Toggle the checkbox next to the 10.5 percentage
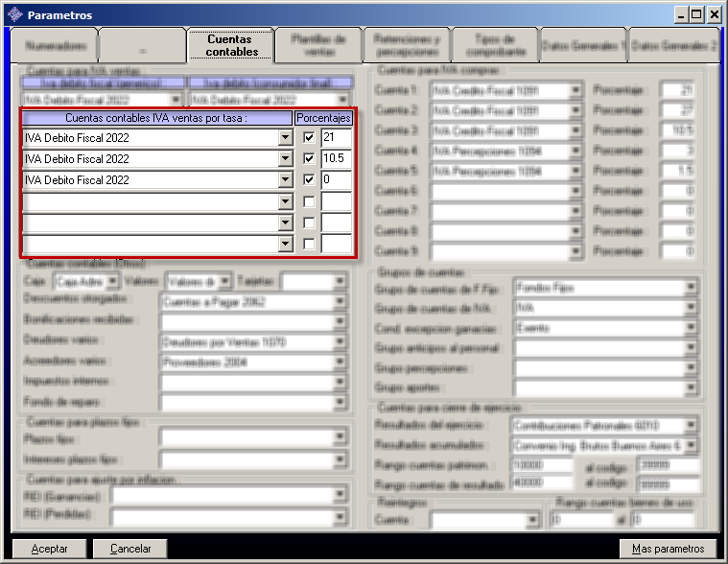Image resolution: width=728 pixels, height=564 pixels. coord(308,159)
